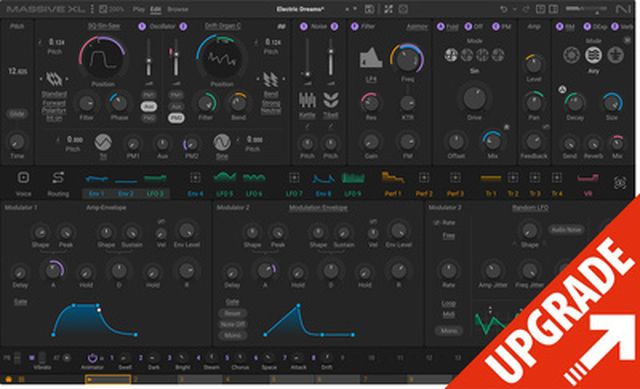
Task: Open the Drift Organ C wavetable menu
Action: (222, 26)
